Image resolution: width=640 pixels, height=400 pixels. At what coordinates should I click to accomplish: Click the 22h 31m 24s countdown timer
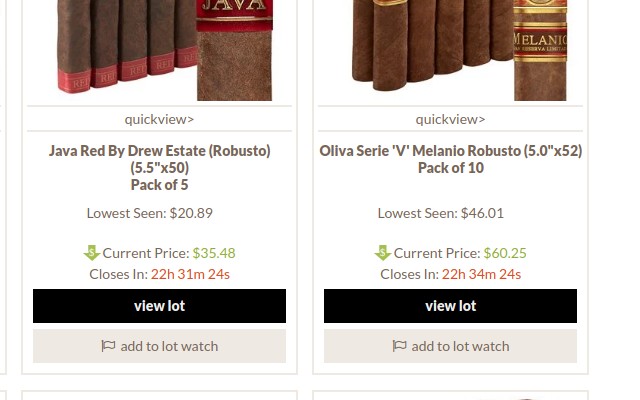(x=190, y=274)
